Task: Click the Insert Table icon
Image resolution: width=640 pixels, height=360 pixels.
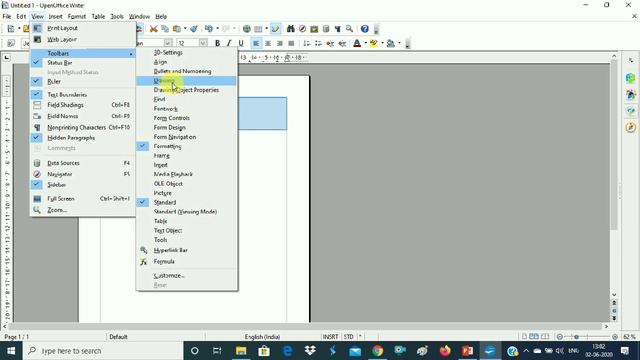Action: pos(258,29)
